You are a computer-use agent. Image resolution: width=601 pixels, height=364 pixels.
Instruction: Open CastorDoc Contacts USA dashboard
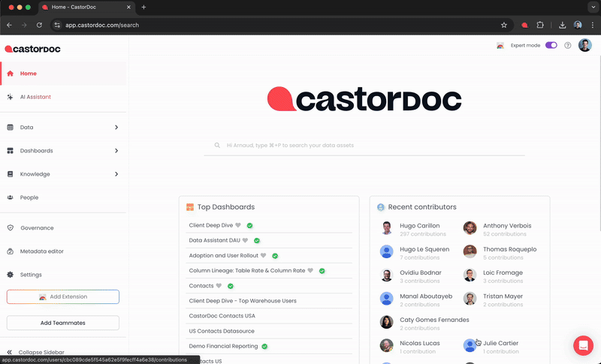[222, 316]
